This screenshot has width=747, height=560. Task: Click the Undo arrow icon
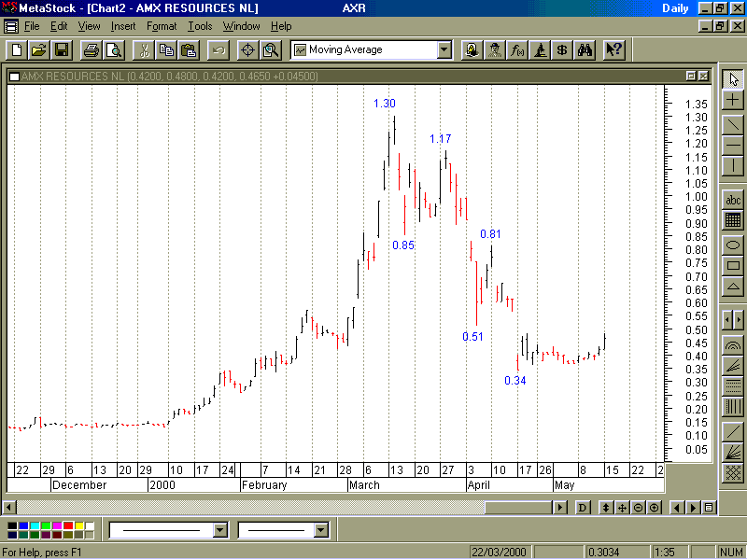218,50
